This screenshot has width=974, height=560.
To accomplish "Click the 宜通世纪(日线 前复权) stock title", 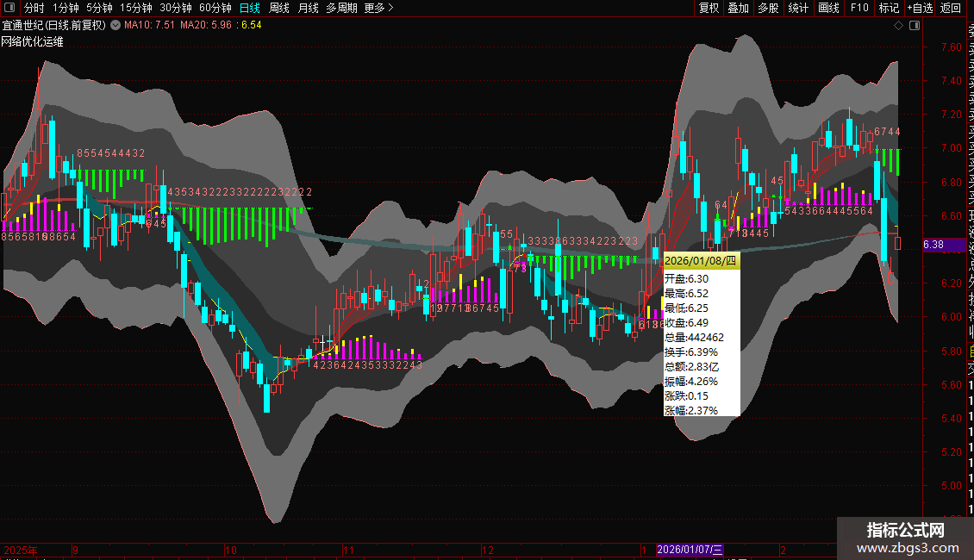I will pyautogui.click(x=54, y=25).
